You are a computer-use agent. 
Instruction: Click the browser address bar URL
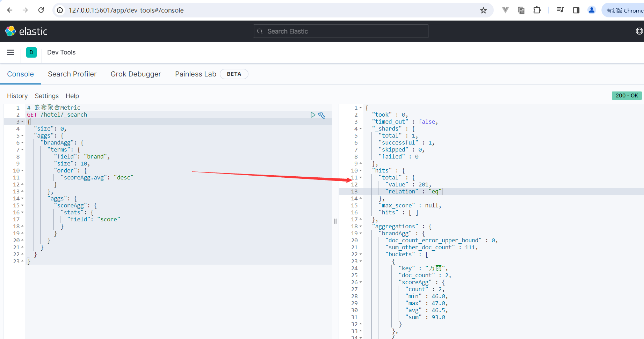(x=126, y=10)
